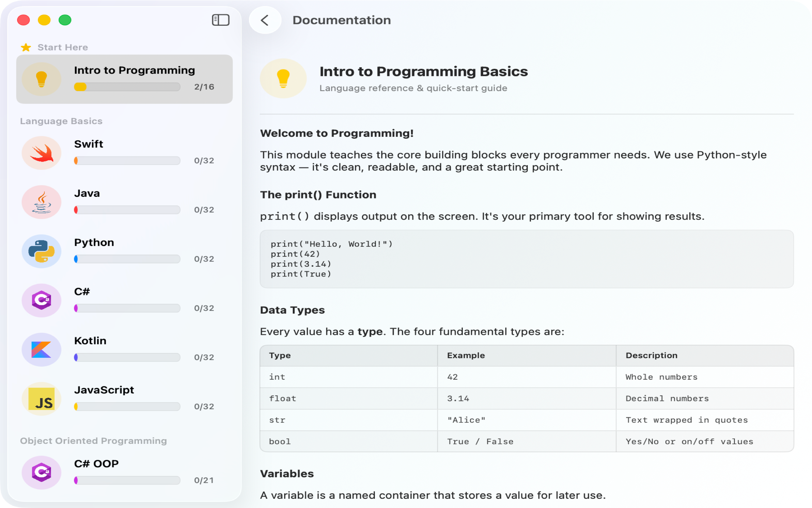Viewport: 812px width, 508px height.
Task: Select the Java course row
Action: coord(124,202)
